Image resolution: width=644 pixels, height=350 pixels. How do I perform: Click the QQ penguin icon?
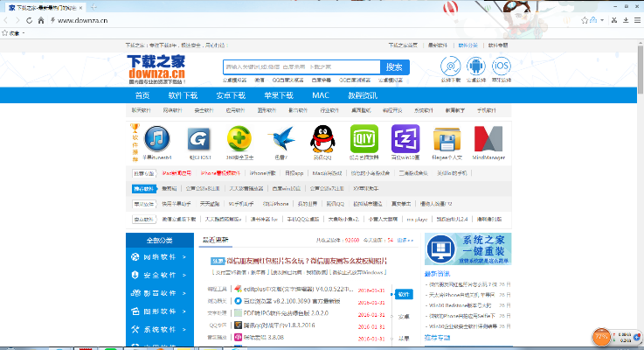[x=323, y=139]
